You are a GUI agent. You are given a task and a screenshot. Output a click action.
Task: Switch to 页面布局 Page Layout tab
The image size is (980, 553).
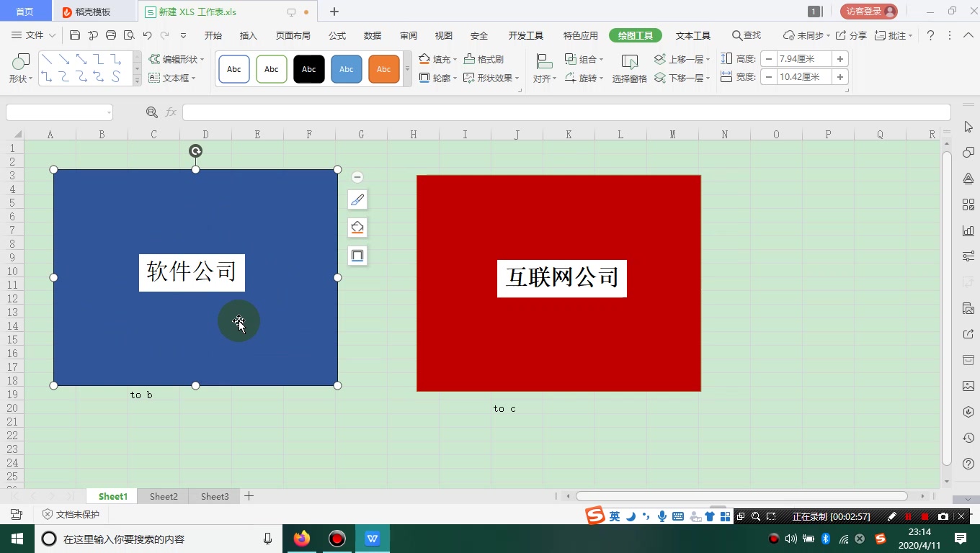(293, 35)
